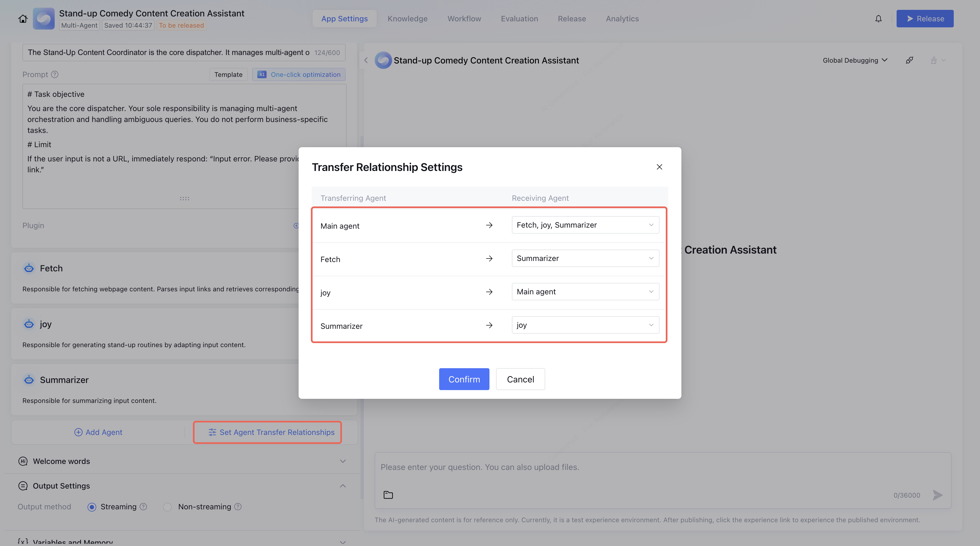Close the Transfer Relationship Settings dialog
Image resolution: width=980 pixels, height=546 pixels.
659,167
